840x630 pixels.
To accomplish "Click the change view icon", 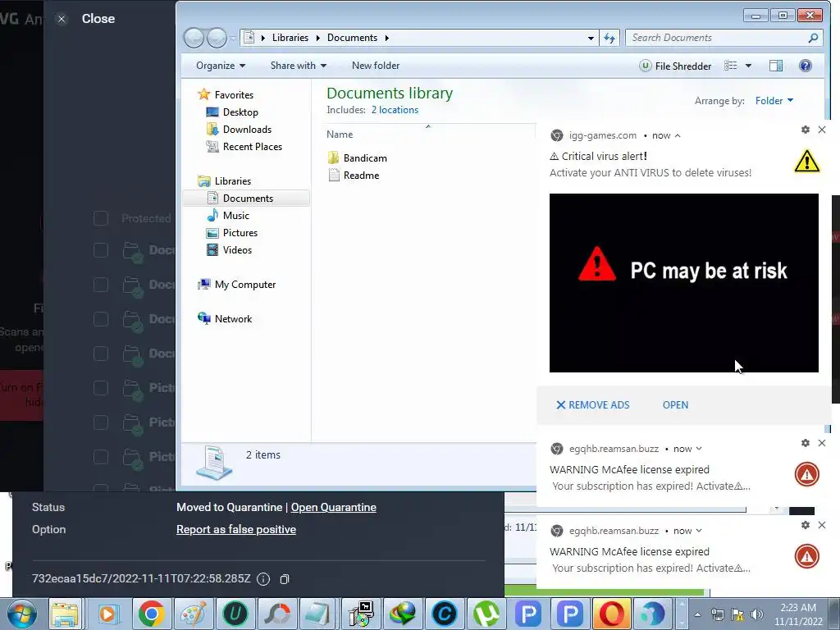I will click(731, 66).
